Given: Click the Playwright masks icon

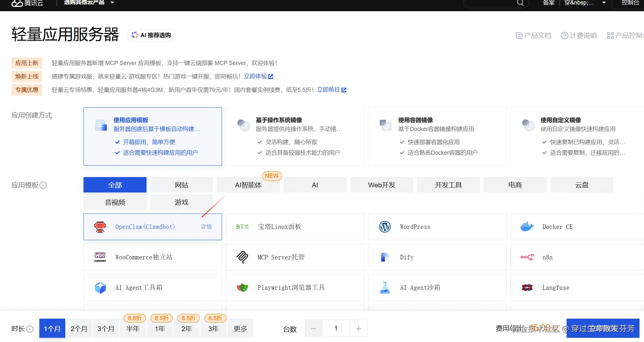Looking at the screenshot, I should click(242, 288).
